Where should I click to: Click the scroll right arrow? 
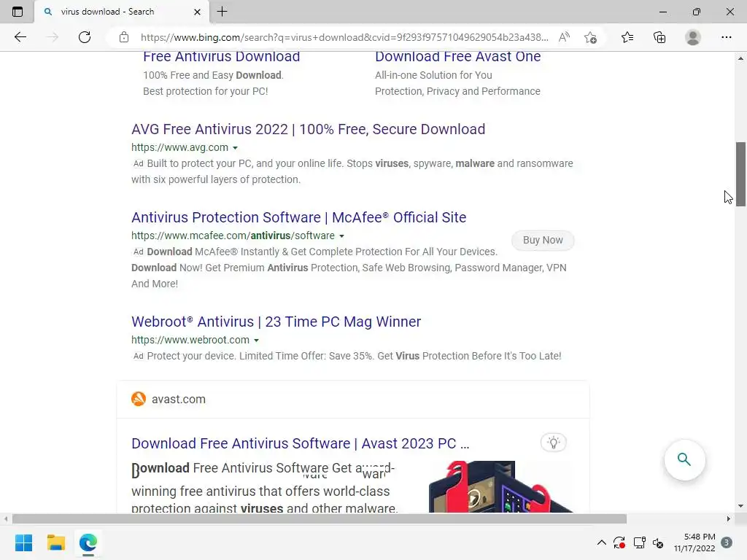(729, 518)
